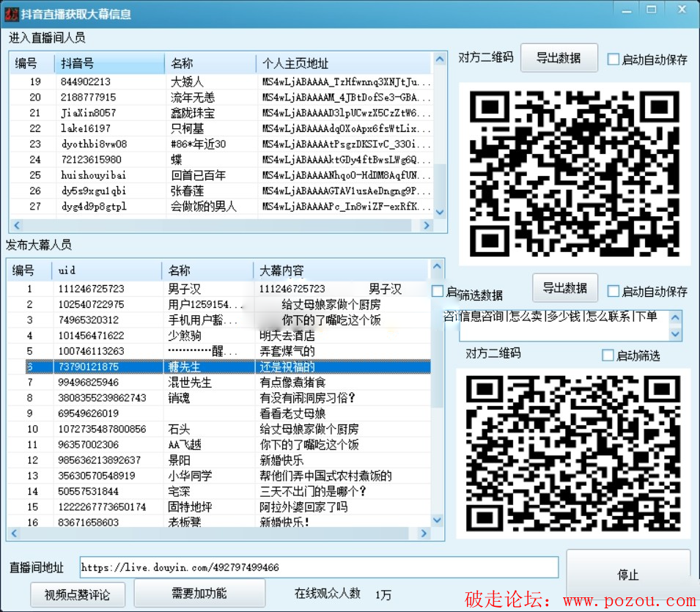Image resolution: width=700 pixels, height=612 pixels.
Task: Focus the 直播间地址 URL input field
Action: [x=319, y=567]
